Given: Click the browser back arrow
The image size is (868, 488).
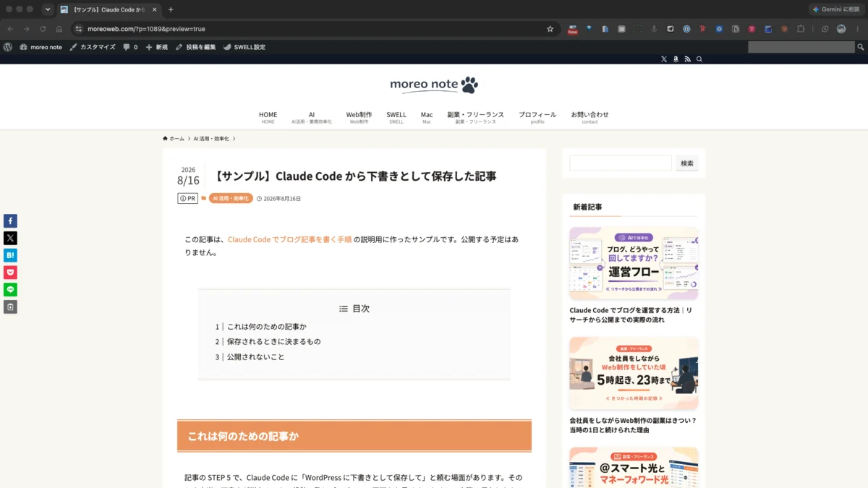Looking at the screenshot, I should [x=10, y=29].
